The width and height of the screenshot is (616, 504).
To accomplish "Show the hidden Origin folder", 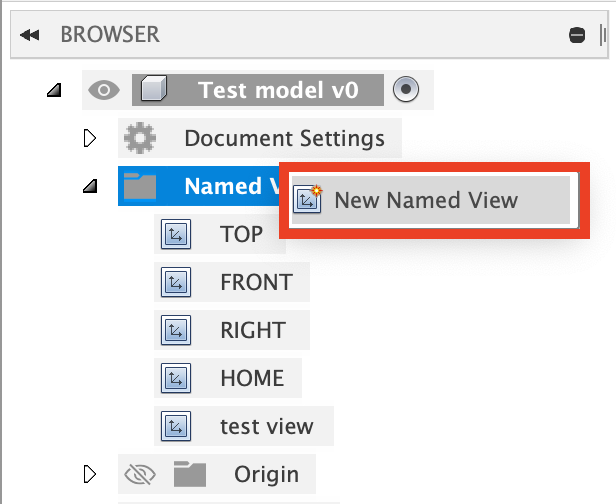I will (139, 473).
